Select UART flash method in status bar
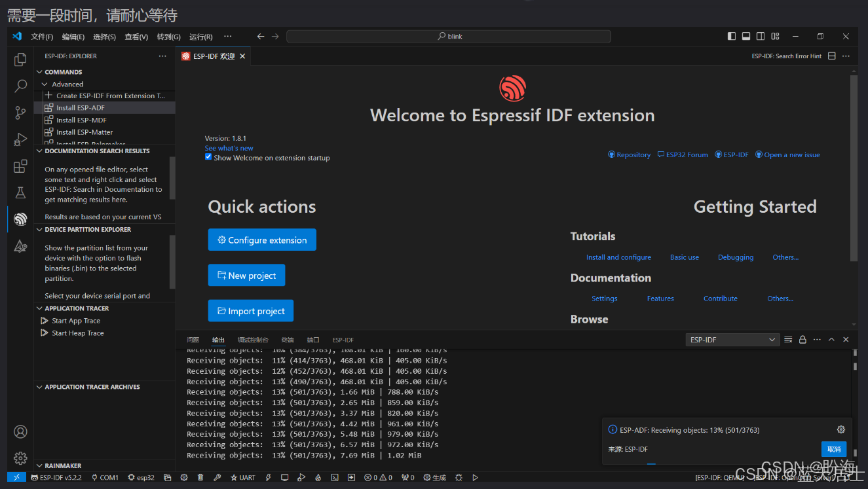Screen dimensions: 868x489 (x=242, y=477)
